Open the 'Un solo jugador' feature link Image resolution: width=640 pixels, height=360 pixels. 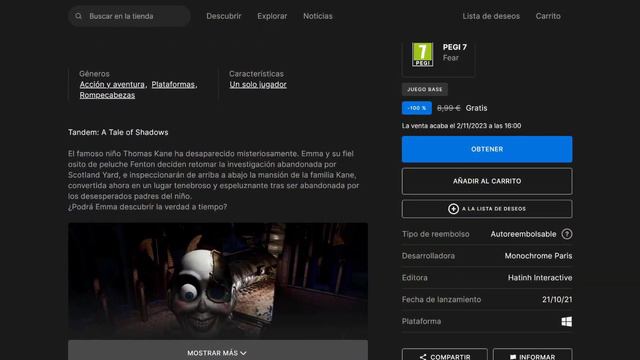(x=258, y=84)
